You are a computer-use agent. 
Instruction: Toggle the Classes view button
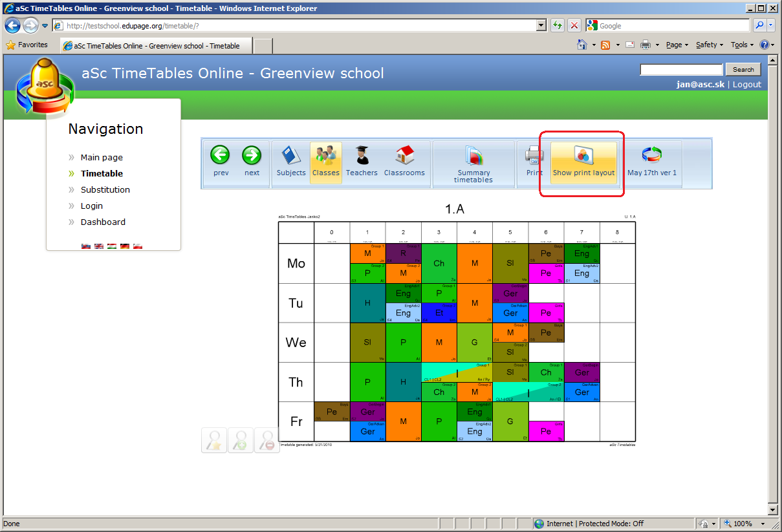pyautogui.click(x=326, y=163)
